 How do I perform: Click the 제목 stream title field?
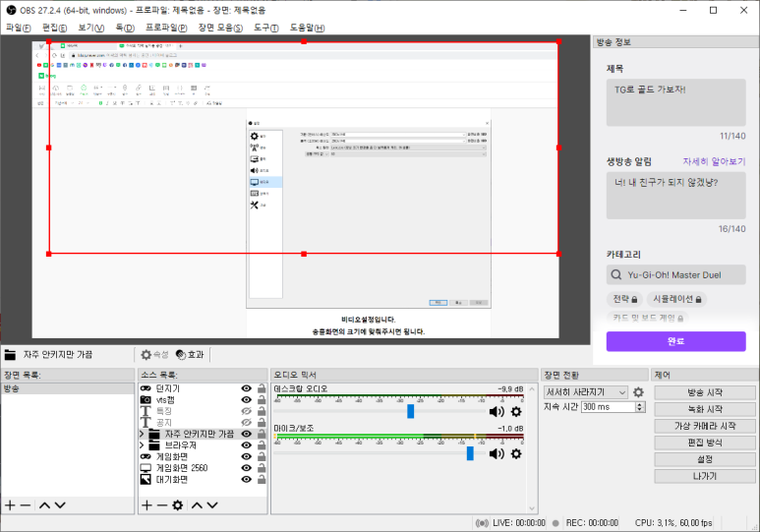click(x=675, y=102)
